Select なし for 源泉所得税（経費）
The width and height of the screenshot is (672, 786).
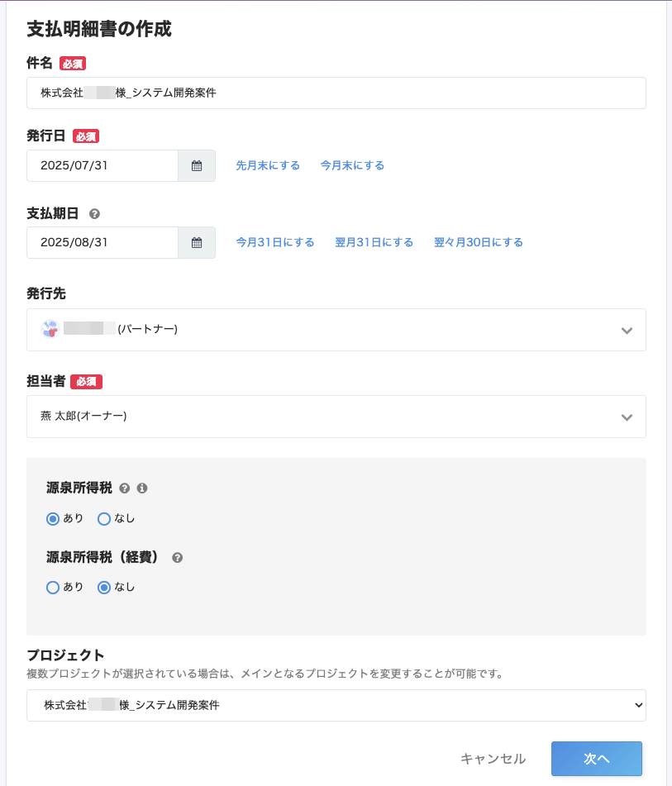pos(104,588)
